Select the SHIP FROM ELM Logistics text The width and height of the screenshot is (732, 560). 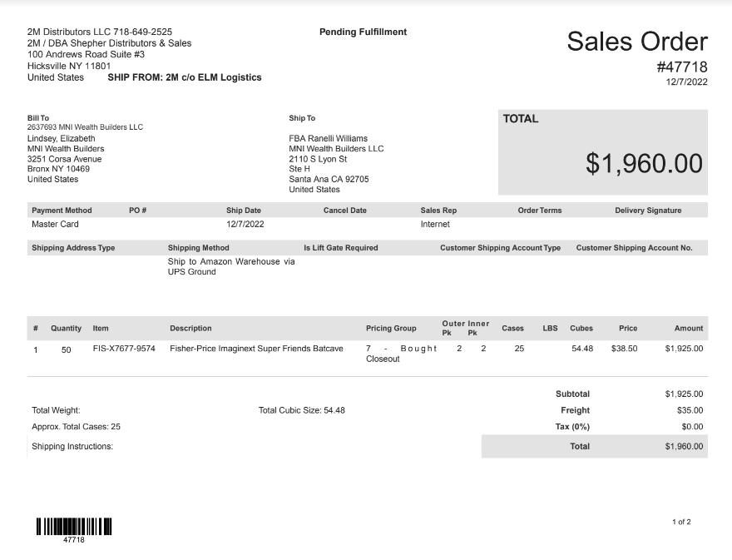point(185,77)
